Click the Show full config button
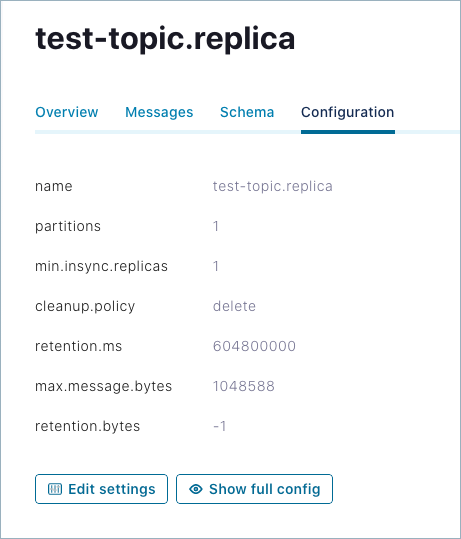This screenshot has width=461, height=539. click(x=254, y=489)
